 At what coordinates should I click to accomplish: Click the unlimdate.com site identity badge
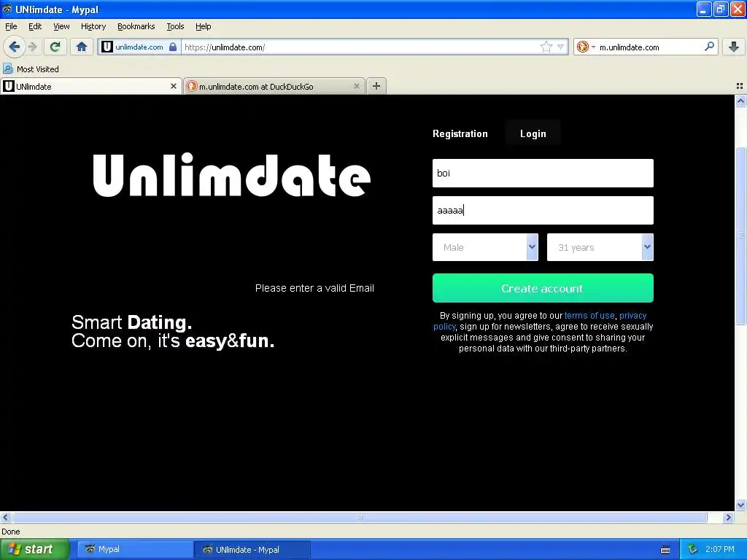[139, 47]
